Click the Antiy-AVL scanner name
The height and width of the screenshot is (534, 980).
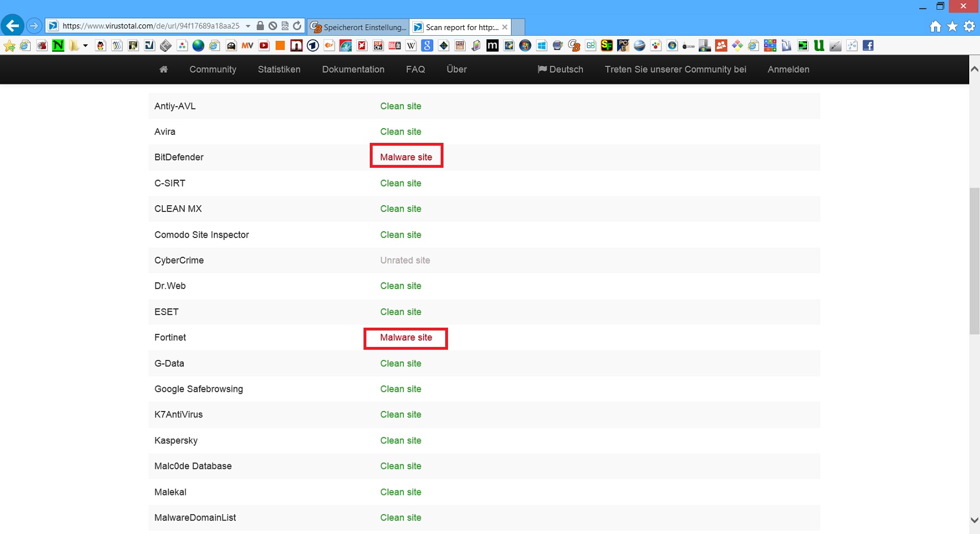(175, 106)
